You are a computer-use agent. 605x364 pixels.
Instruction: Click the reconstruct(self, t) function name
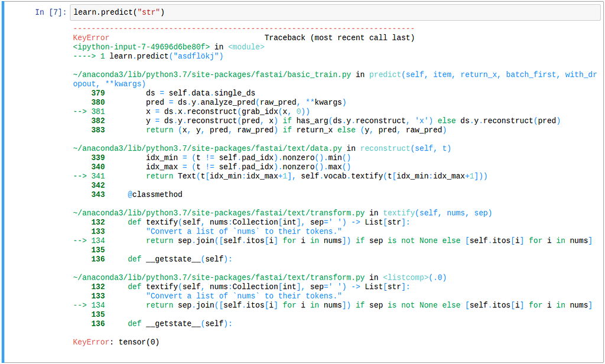pos(406,148)
